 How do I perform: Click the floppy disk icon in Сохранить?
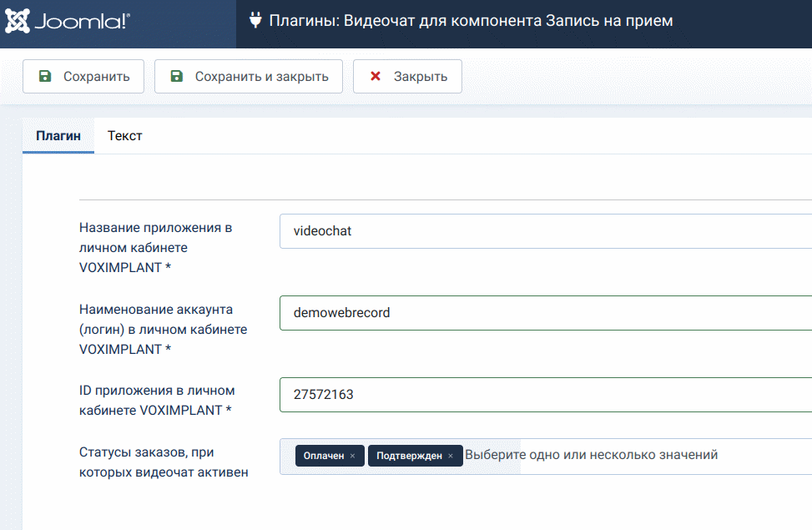coord(45,77)
